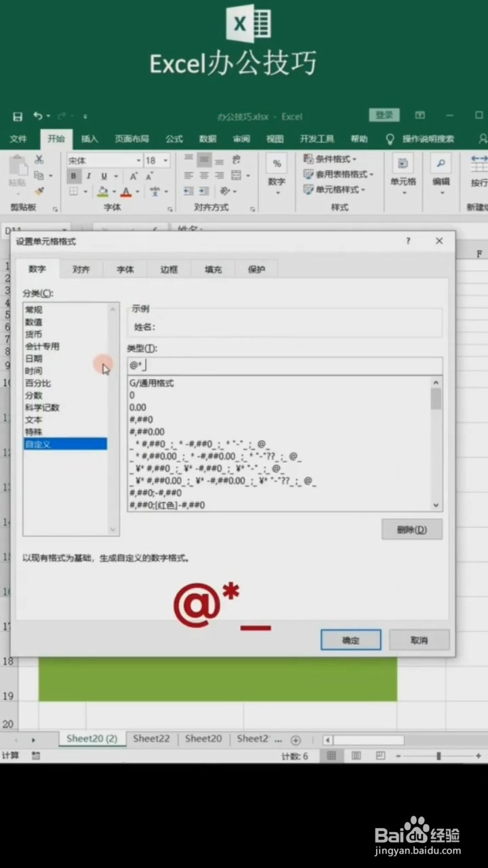This screenshot has width=488, height=868.
Task: Open the Alignment tab in the dialog
Action: [x=81, y=269]
